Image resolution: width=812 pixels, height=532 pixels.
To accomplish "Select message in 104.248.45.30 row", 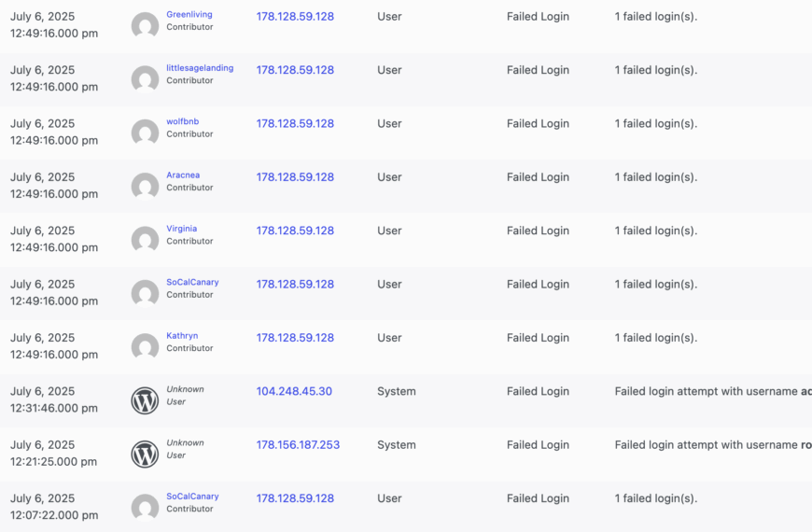I will pyautogui.click(x=713, y=391).
